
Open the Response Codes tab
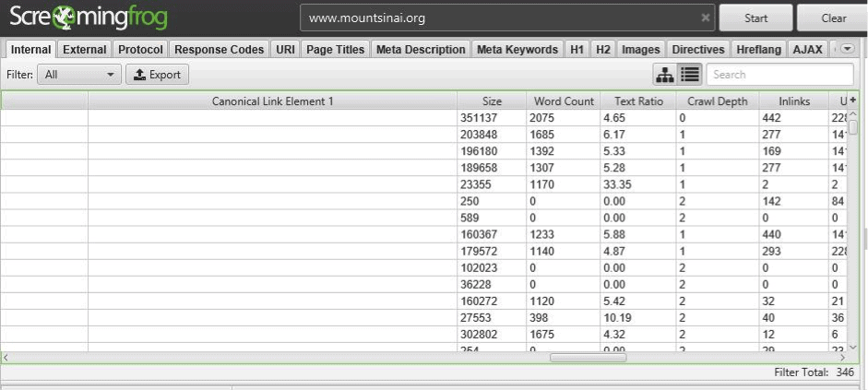pyautogui.click(x=220, y=50)
